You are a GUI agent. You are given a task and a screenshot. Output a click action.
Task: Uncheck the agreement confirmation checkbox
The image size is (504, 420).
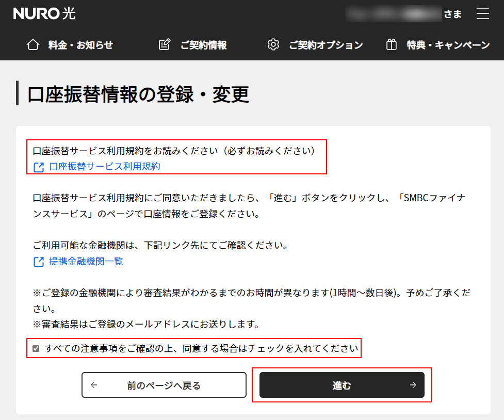tap(36, 348)
